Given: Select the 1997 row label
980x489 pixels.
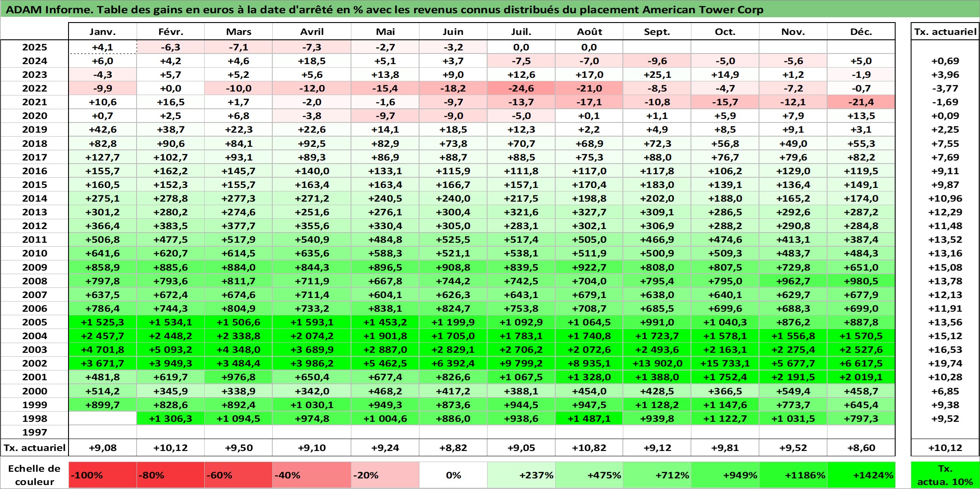Looking at the screenshot, I should 34,432.
